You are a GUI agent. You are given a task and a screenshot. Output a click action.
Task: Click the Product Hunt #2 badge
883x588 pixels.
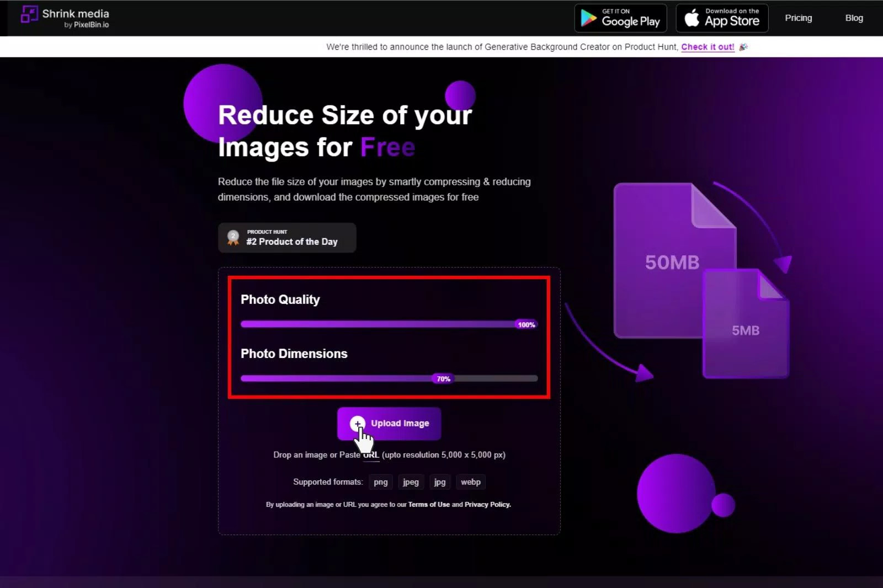287,238
